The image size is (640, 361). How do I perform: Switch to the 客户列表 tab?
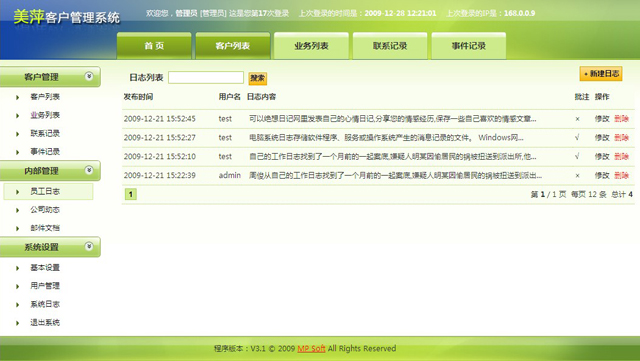[x=233, y=46]
